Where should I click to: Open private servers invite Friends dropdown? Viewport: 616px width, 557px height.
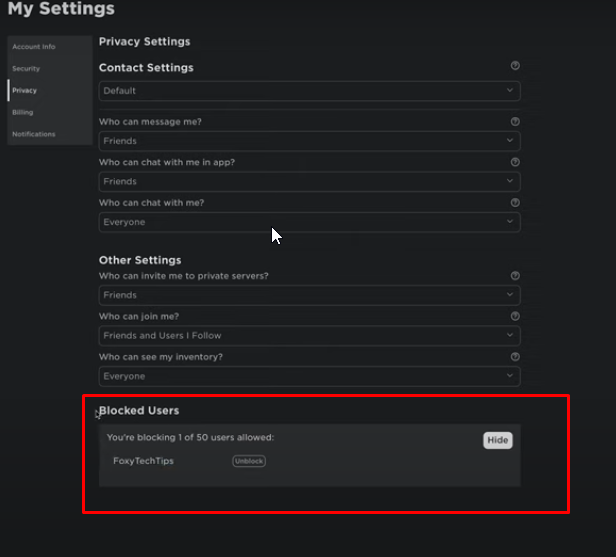coord(310,295)
